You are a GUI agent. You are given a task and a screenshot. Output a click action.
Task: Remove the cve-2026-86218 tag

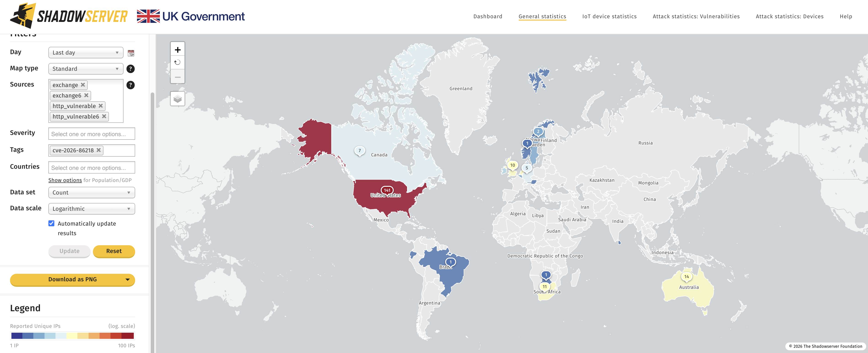point(99,150)
